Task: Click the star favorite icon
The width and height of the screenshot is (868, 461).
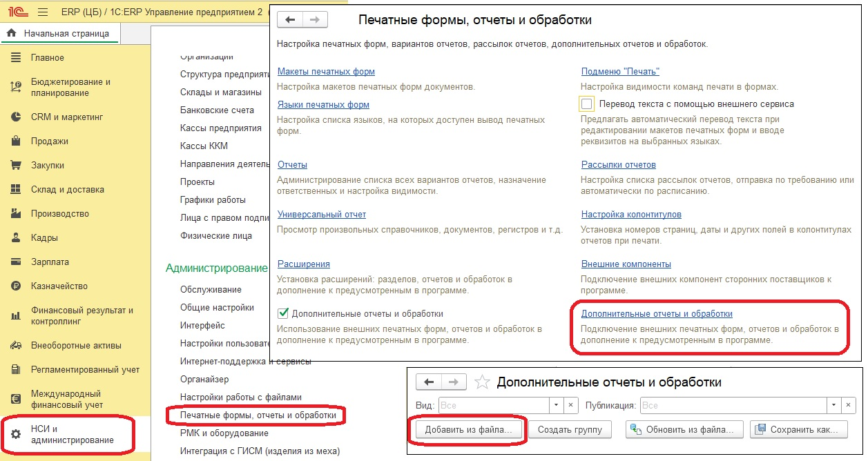Action: pyautogui.click(x=483, y=382)
